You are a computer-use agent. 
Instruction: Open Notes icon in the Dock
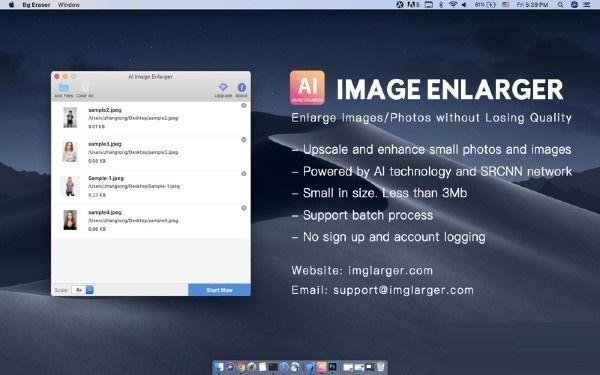point(262,367)
